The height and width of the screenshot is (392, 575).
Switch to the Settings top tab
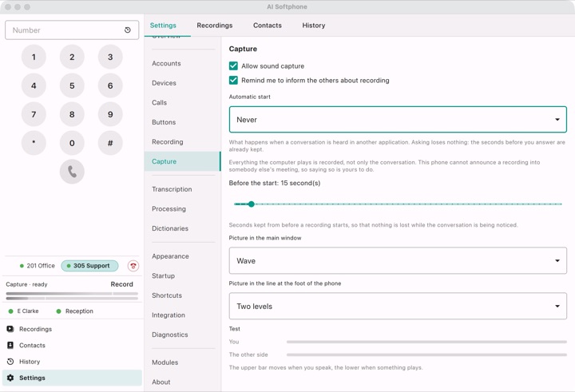[163, 26]
